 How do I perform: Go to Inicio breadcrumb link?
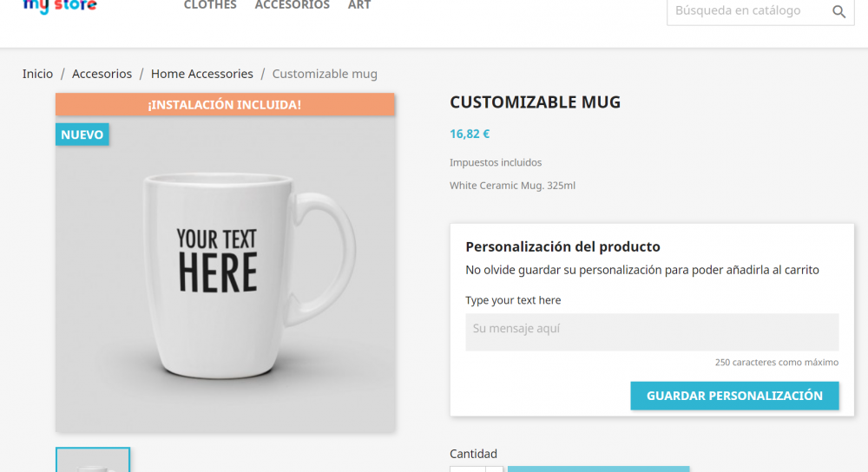tap(37, 74)
